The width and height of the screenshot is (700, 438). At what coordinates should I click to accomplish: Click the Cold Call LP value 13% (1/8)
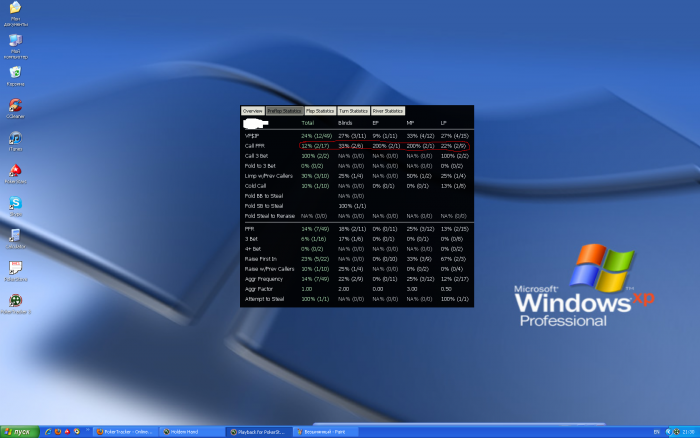point(453,186)
